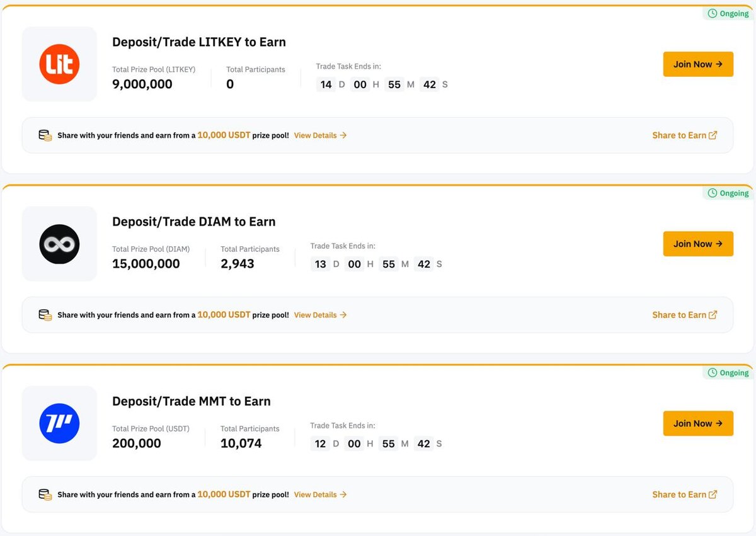Click Share to Earn in the LITKEY card
The image size is (756, 536).
(x=685, y=135)
